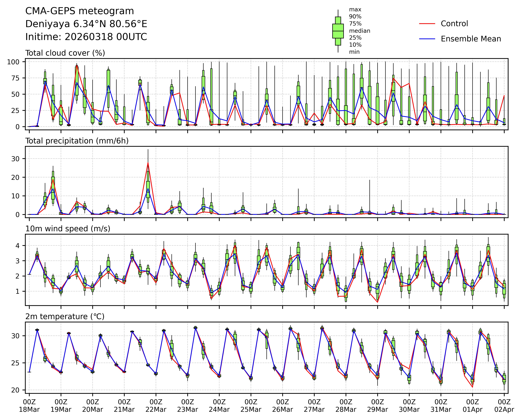Click the 'Deniyaya 6.34°N 80.56°E' location text
Screen dimensions: 521x420
tap(86, 24)
